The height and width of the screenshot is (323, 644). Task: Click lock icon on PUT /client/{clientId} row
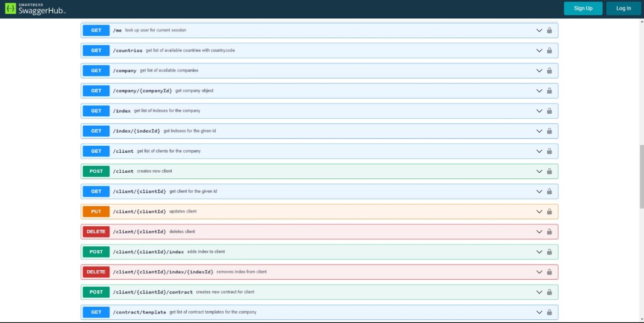click(549, 211)
